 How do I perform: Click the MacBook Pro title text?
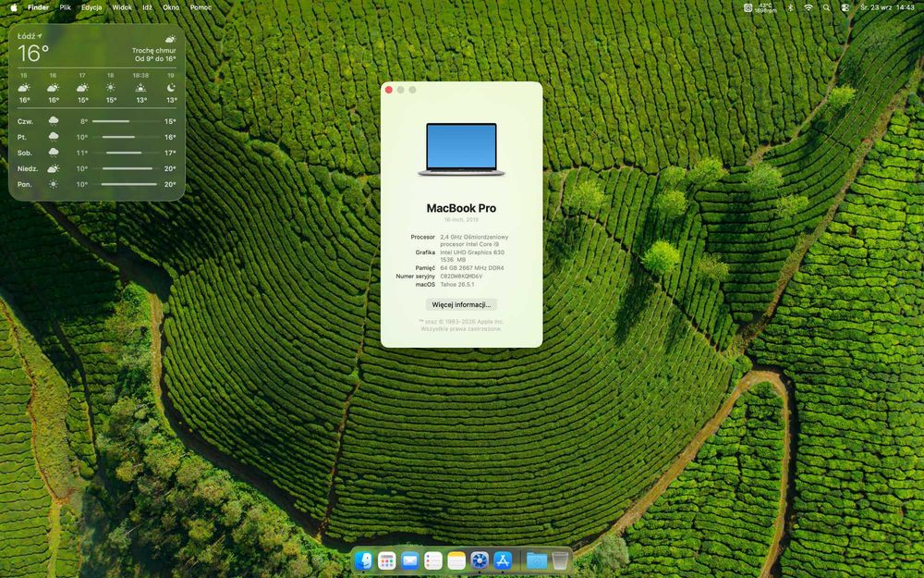click(461, 208)
